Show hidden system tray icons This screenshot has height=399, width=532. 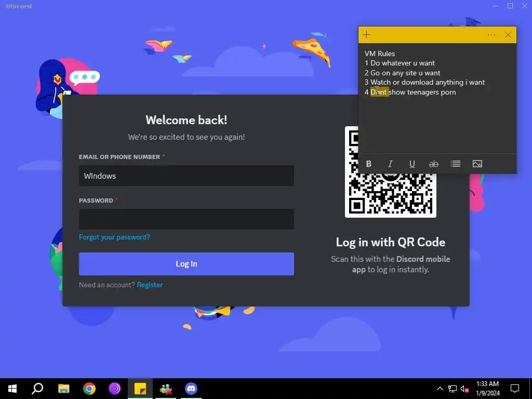(440, 389)
